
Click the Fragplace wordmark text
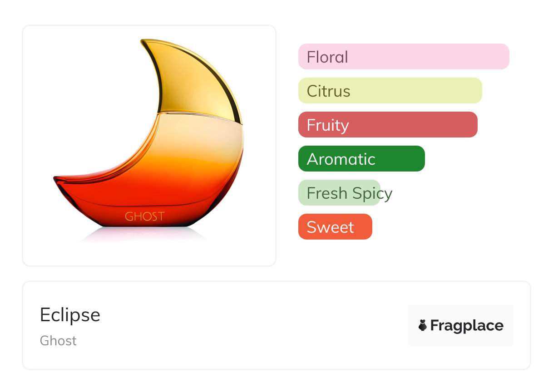[x=467, y=326]
